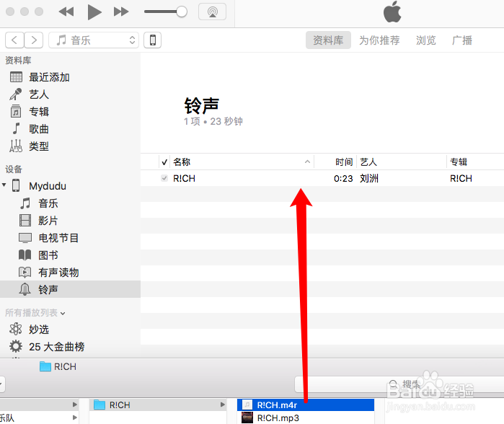Toggle the R!CH ringtone checkbox
The height and width of the screenshot is (424, 504).
(x=164, y=178)
